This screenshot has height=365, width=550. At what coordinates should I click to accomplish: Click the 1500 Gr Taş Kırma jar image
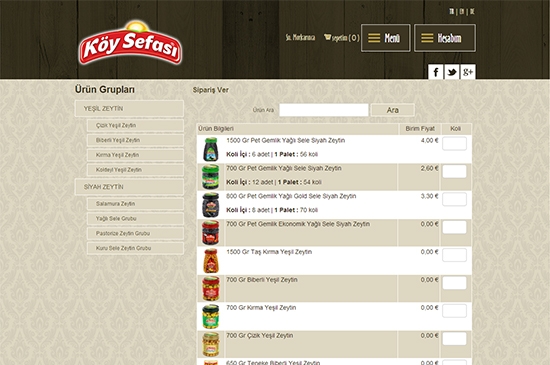pyautogui.click(x=211, y=261)
